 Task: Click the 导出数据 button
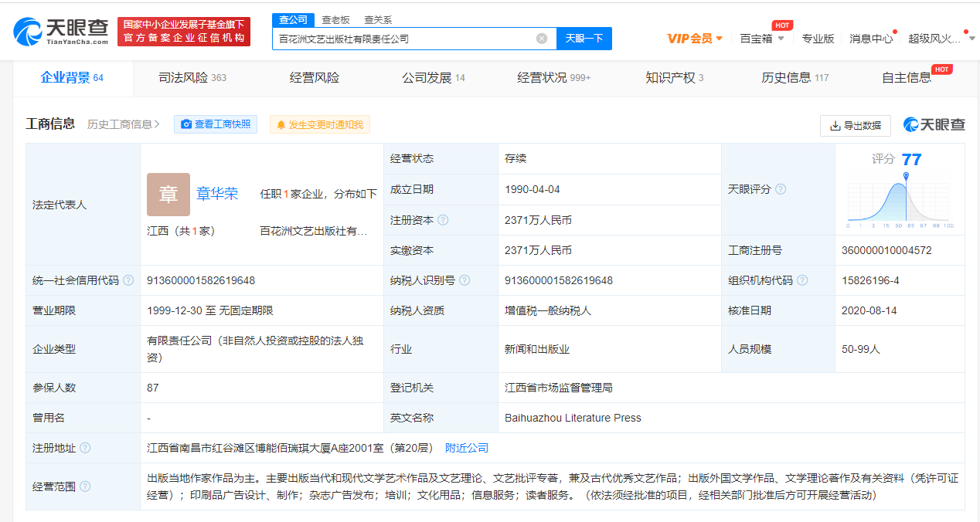(856, 125)
